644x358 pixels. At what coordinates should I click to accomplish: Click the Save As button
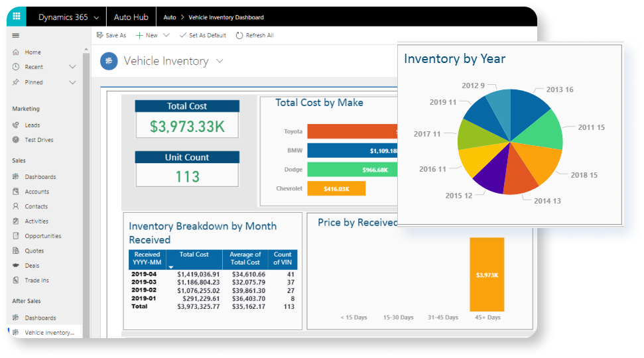pos(111,35)
